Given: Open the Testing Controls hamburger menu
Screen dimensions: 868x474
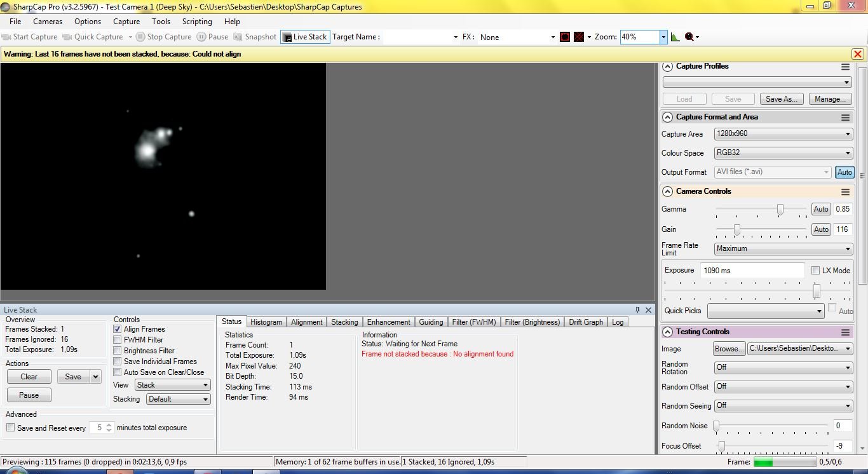Looking at the screenshot, I should [845, 332].
